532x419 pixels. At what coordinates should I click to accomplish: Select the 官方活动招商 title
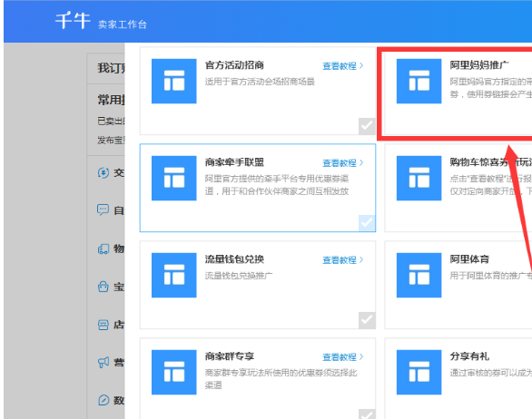point(234,65)
